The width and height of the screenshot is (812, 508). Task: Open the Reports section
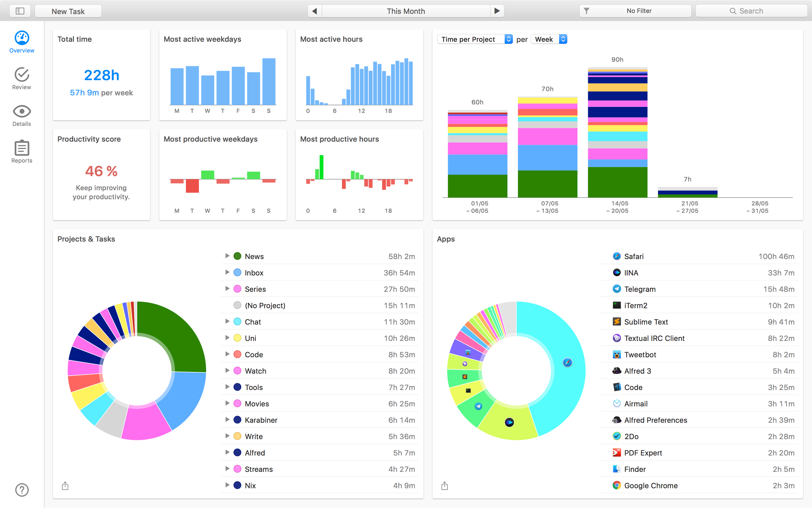[x=22, y=152]
